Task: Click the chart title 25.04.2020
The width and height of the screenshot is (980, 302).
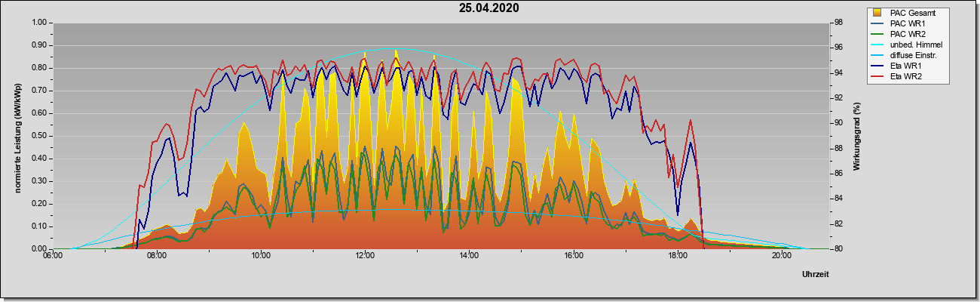Action: (489, 8)
